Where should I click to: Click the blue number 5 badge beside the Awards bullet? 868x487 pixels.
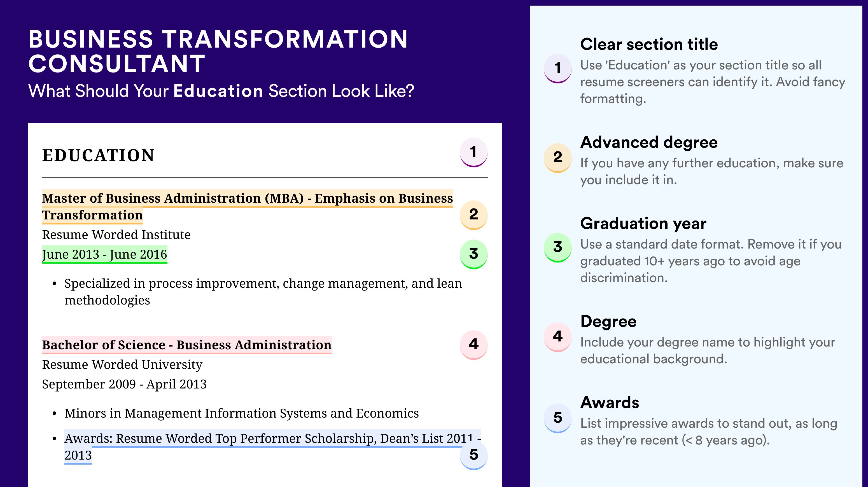pyautogui.click(x=473, y=455)
